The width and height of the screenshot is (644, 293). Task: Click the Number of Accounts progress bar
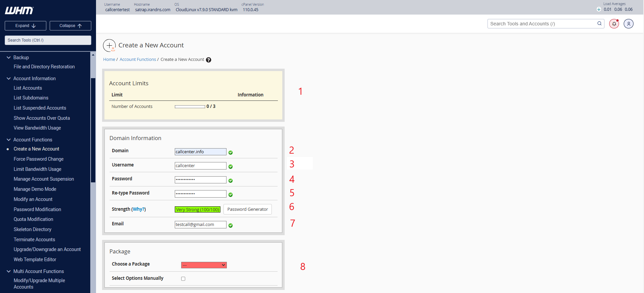[x=190, y=107]
